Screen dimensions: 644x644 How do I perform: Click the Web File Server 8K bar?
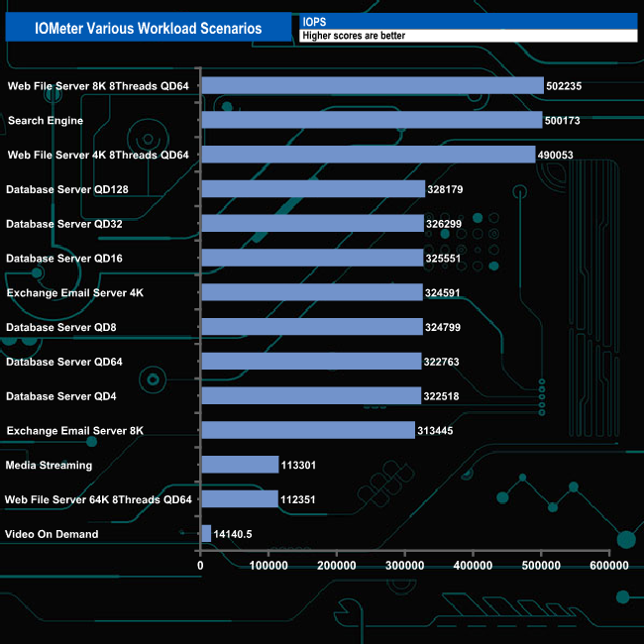coord(372,86)
